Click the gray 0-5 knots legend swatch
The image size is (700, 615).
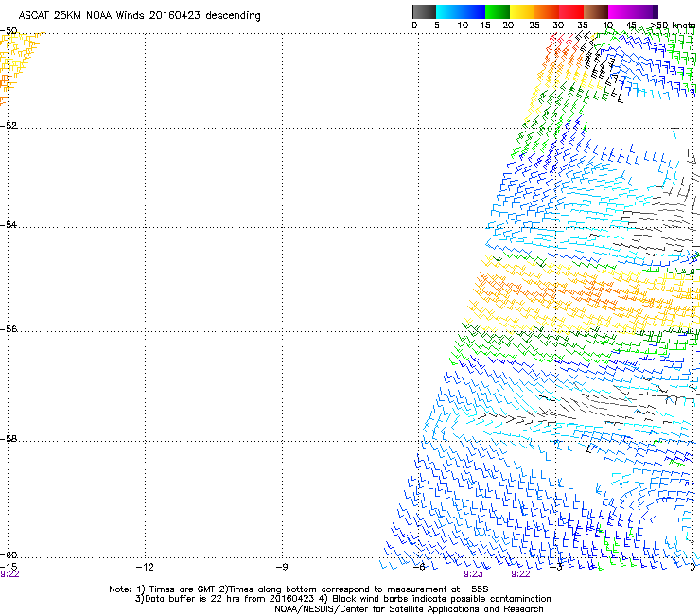pos(424,11)
